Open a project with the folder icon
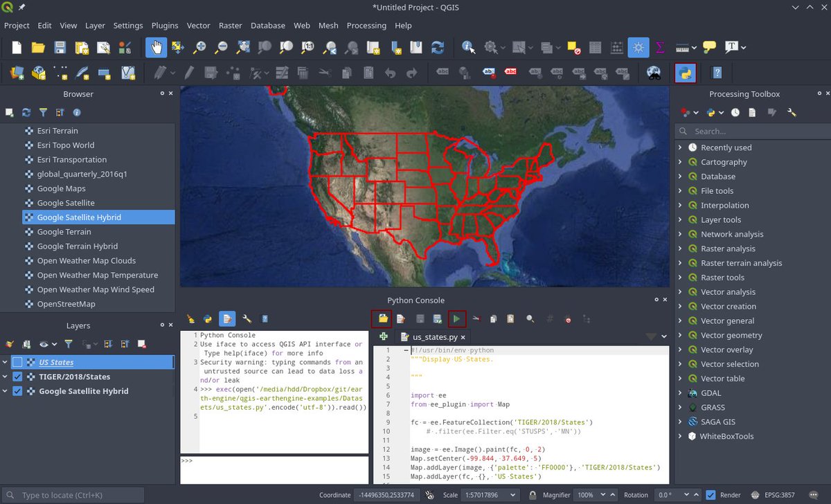The height and width of the screenshot is (504, 831). click(x=38, y=48)
